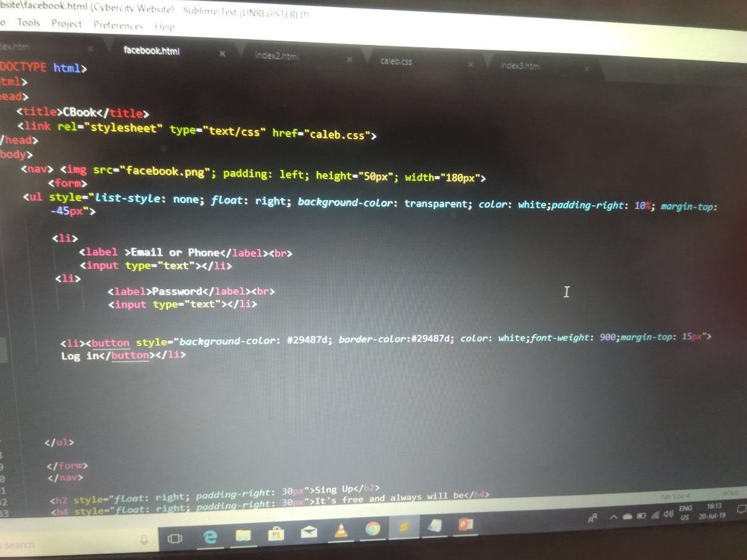Click the 'Password' label text
747x560 pixels.
[x=177, y=291]
